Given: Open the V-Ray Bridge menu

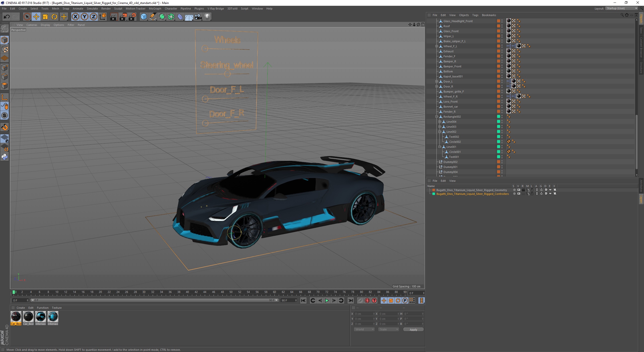Looking at the screenshot, I should pyautogui.click(x=216, y=9).
